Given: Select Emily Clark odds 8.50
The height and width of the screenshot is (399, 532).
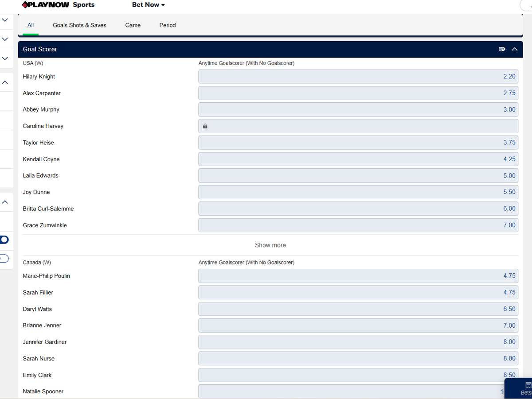Looking at the screenshot, I should [358, 375].
